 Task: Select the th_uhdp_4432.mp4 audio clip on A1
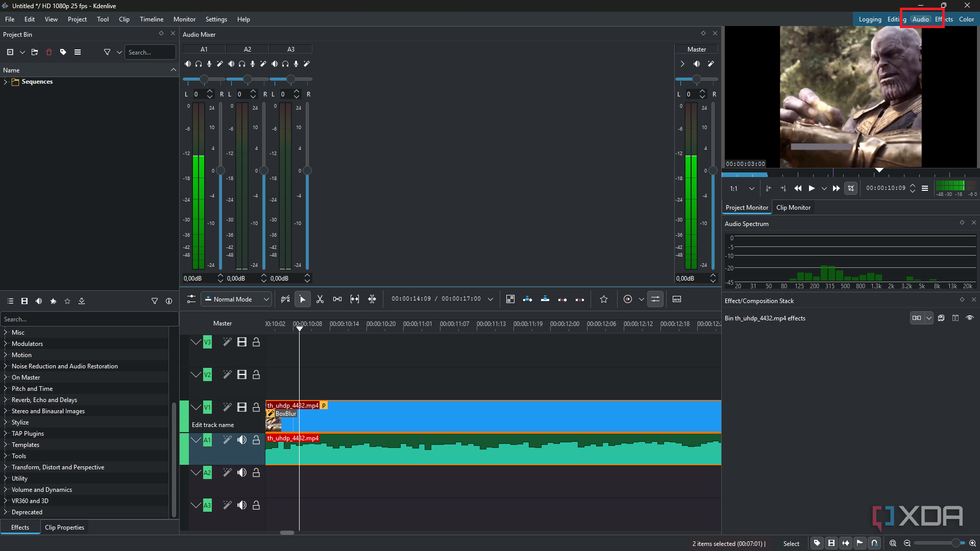tap(493, 449)
